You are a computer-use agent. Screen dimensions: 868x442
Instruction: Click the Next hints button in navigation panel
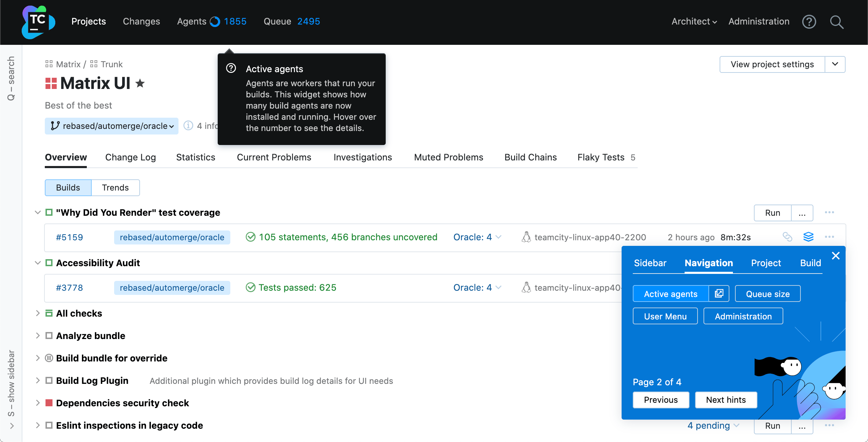pyautogui.click(x=727, y=400)
